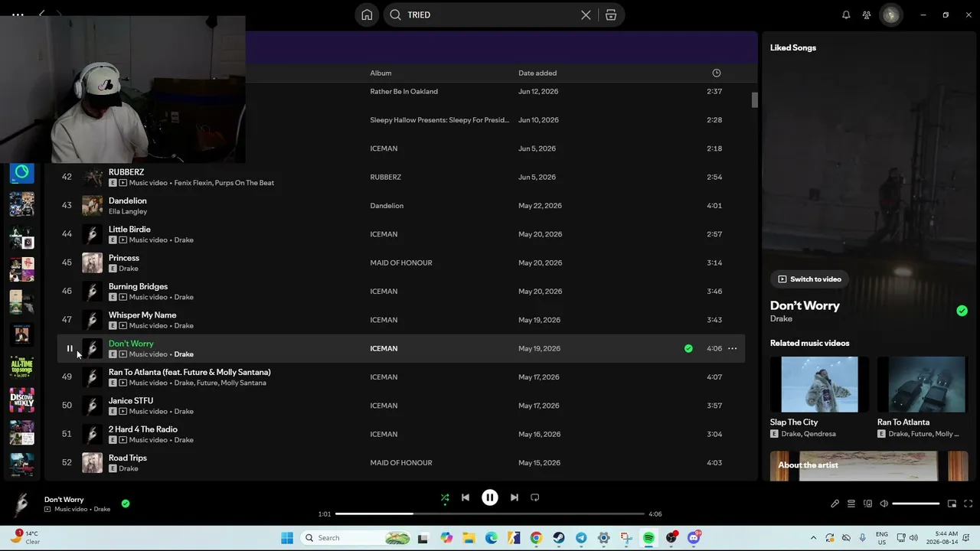Skip to the next track
The width and height of the screenshot is (980, 551).
click(x=514, y=497)
